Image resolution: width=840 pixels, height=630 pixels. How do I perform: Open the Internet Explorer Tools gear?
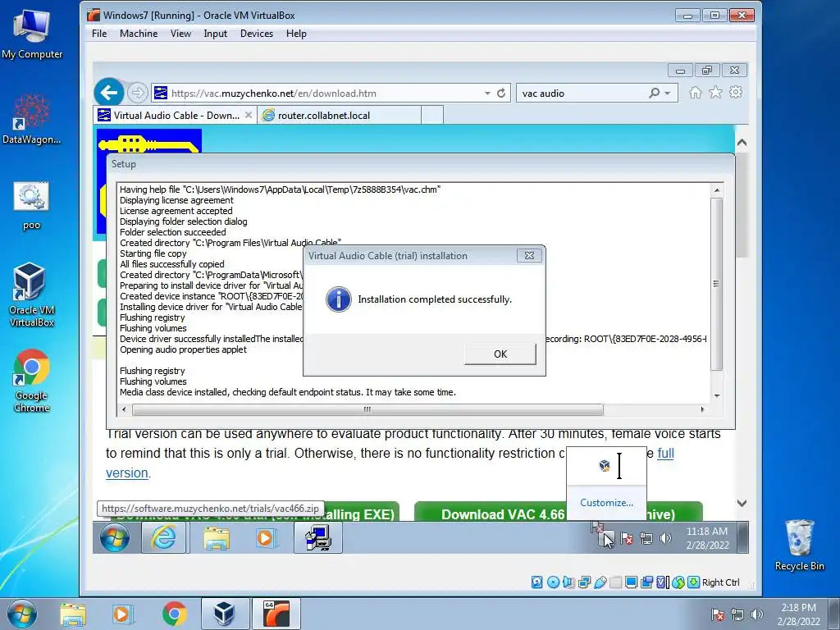[736, 93]
